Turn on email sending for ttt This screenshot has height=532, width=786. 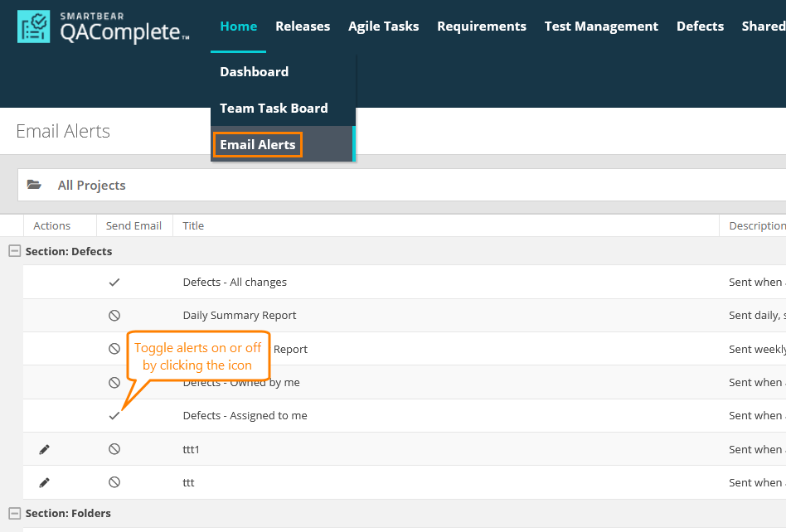[x=114, y=482]
